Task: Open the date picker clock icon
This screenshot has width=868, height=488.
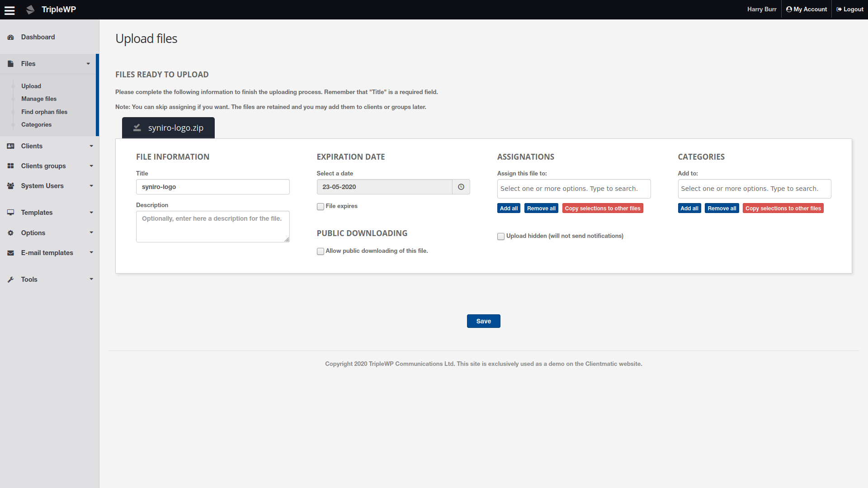Action: coord(461,187)
